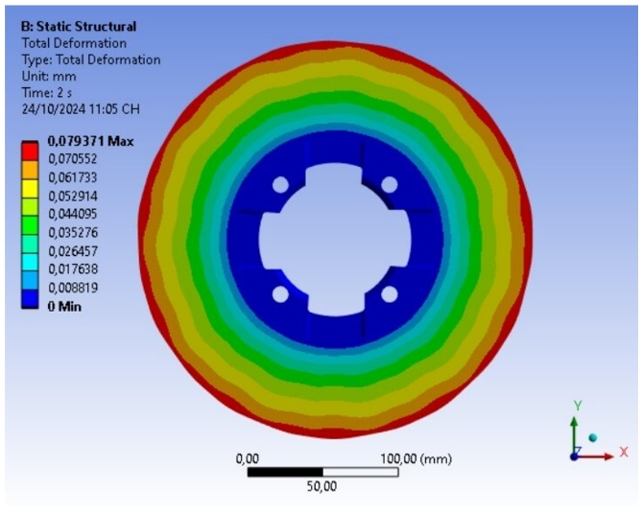Image resolution: width=644 pixels, height=507 pixels.
Task: Click the 'Time: 2 s' text
Action: click(x=47, y=93)
